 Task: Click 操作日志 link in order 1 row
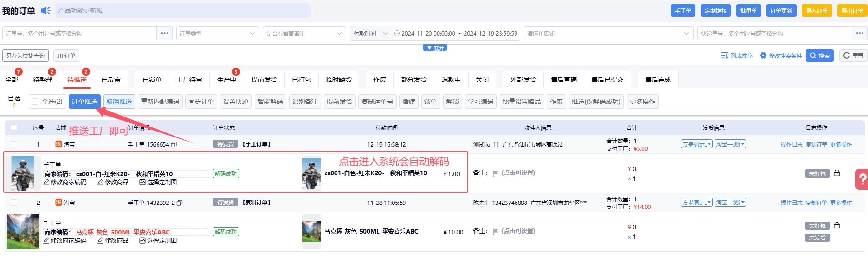tap(791, 144)
